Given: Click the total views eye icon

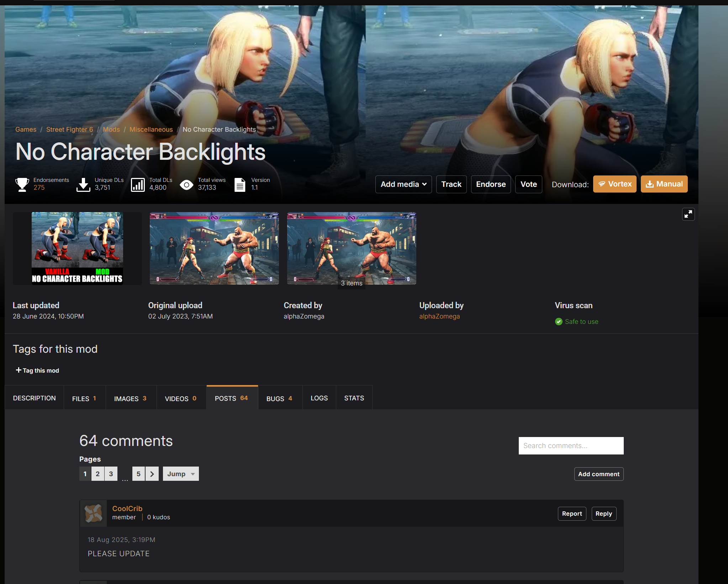Looking at the screenshot, I should [x=186, y=184].
